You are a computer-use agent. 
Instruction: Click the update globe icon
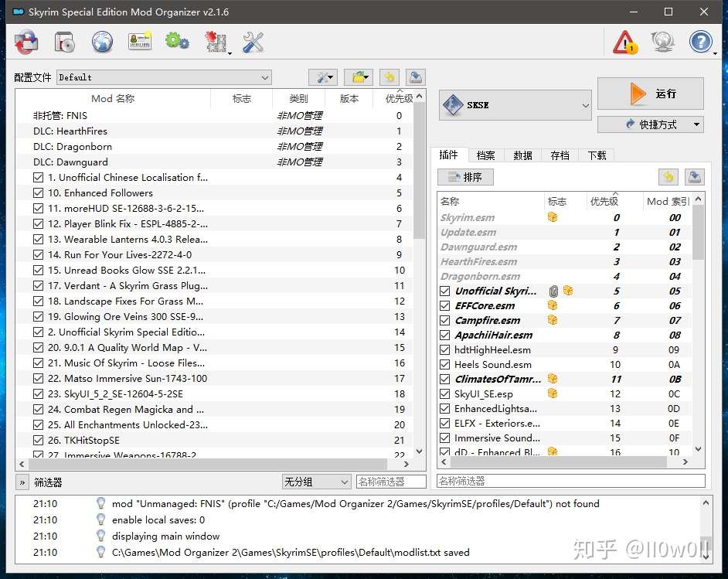click(x=662, y=41)
